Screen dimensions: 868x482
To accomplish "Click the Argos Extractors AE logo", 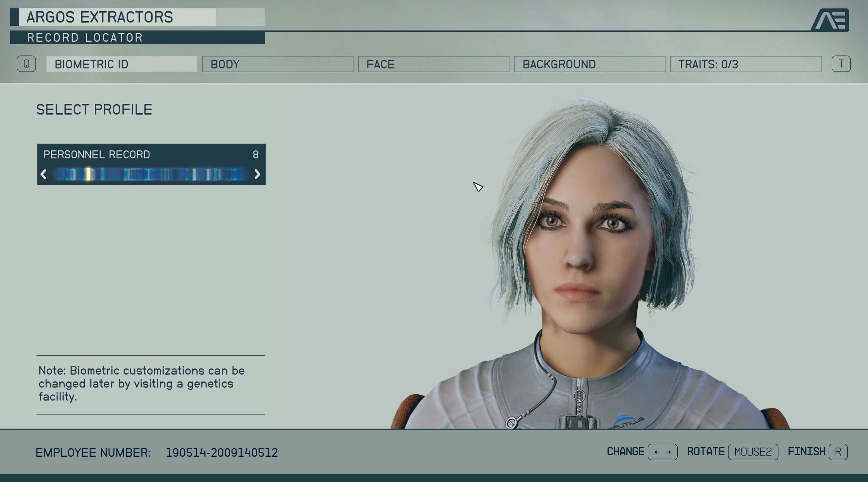I will click(x=830, y=20).
